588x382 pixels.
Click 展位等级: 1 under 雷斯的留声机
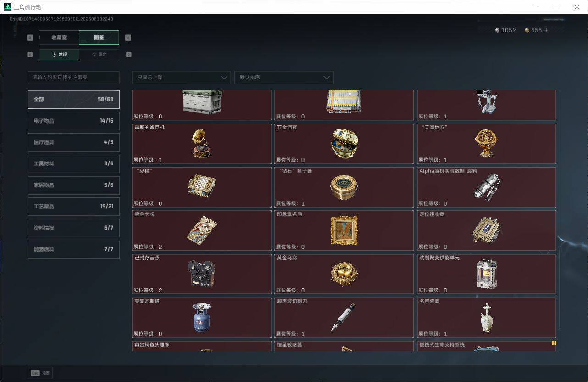point(148,160)
